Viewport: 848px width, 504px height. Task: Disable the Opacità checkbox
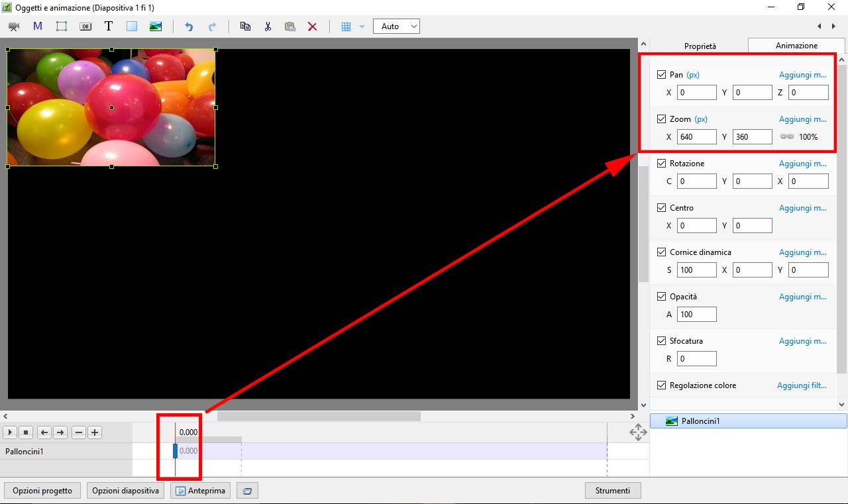tap(661, 297)
